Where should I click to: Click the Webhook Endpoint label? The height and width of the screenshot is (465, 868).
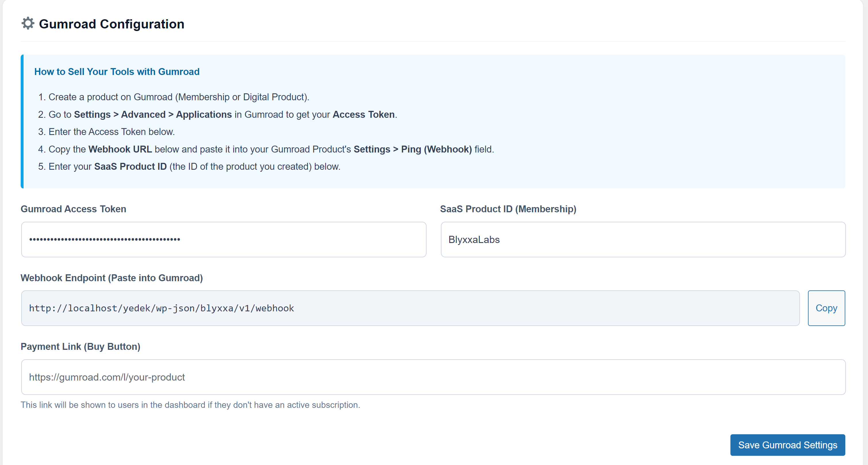(111, 278)
